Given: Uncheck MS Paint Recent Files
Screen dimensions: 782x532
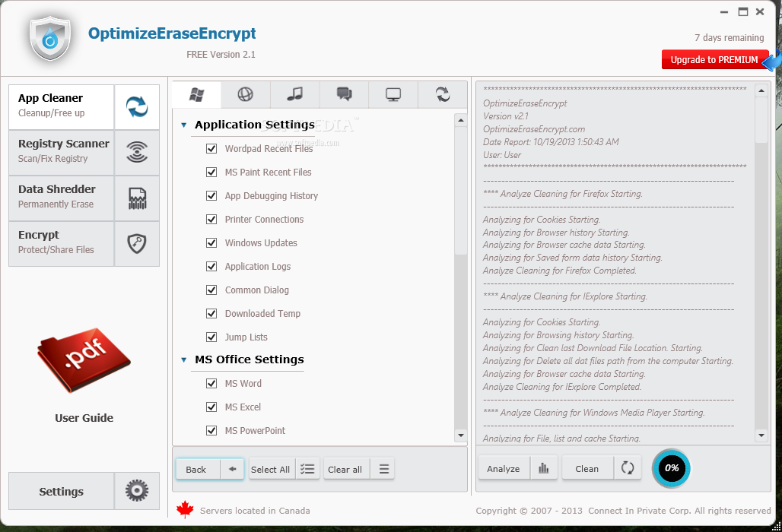Looking at the screenshot, I should (x=211, y=172).
